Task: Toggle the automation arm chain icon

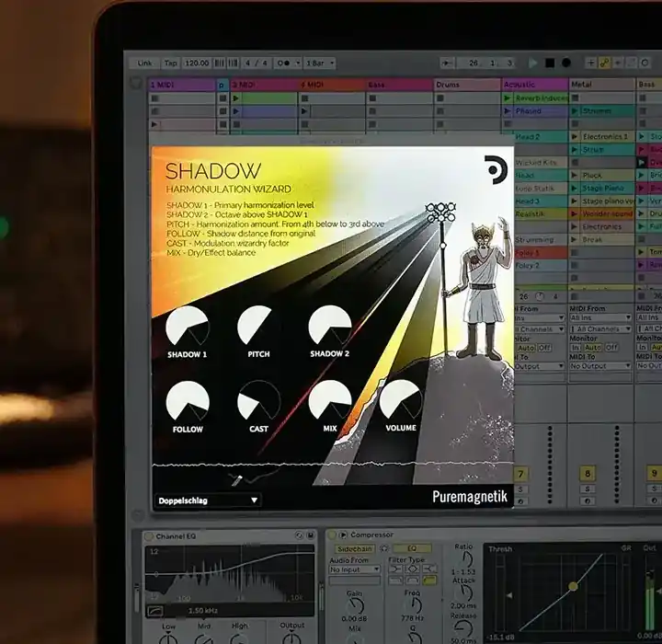Action: [x=605, y=63]
